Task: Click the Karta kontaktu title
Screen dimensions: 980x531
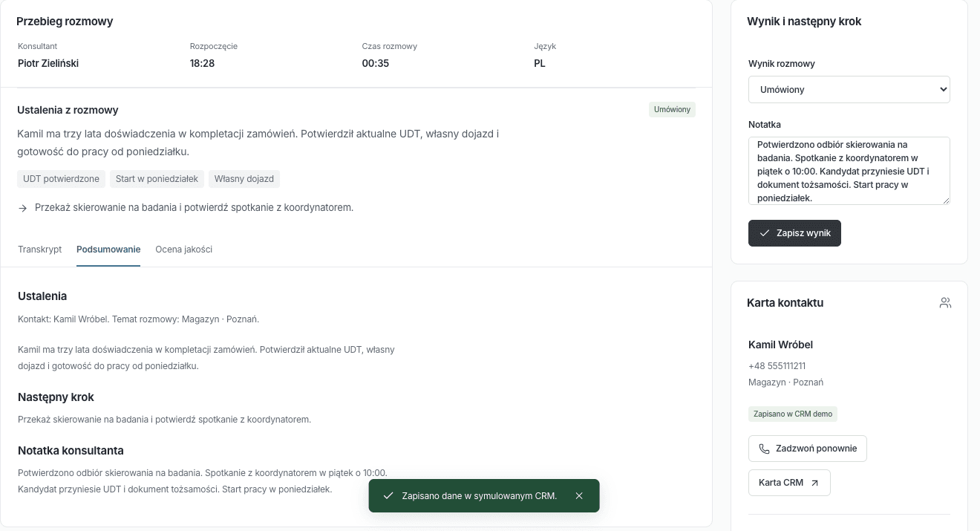Action: [785, 303]
